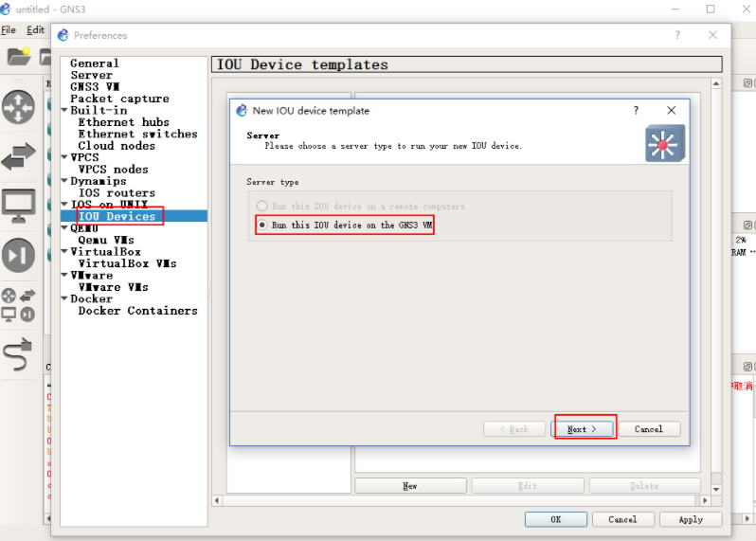Click New button under IOU device templates

click(410, 485)
